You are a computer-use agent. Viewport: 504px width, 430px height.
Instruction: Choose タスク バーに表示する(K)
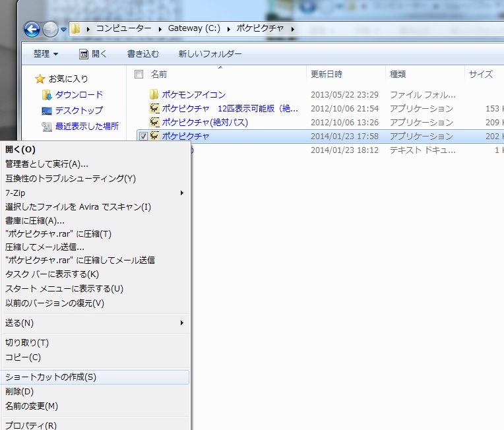tap(96, 274)
